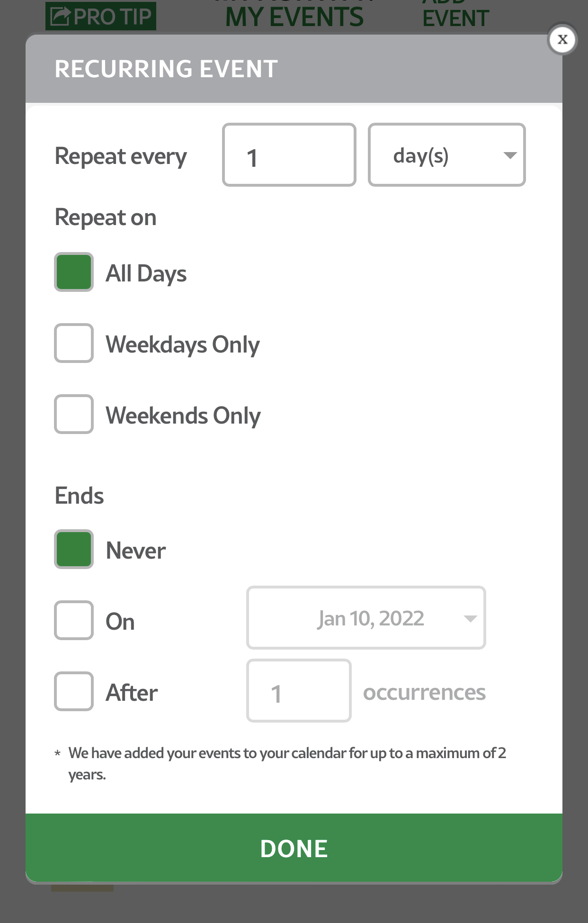Click the occurrences count input field
The height and width of the screenshot is (923, 588).
(299, 691)
